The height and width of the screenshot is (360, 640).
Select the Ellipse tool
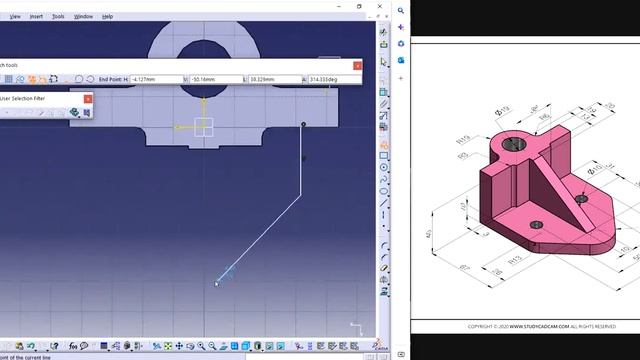383,191
